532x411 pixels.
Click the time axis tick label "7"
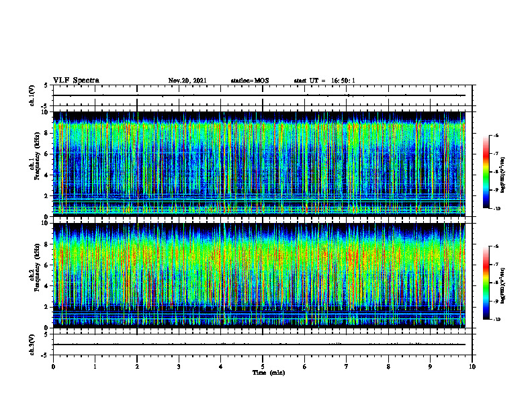click(347, 367)
